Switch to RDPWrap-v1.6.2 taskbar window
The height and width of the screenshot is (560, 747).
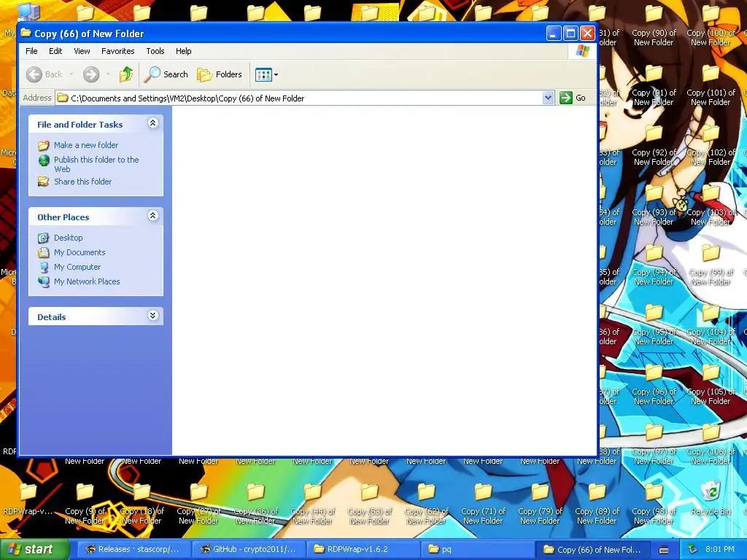click(x=363, y=550)
